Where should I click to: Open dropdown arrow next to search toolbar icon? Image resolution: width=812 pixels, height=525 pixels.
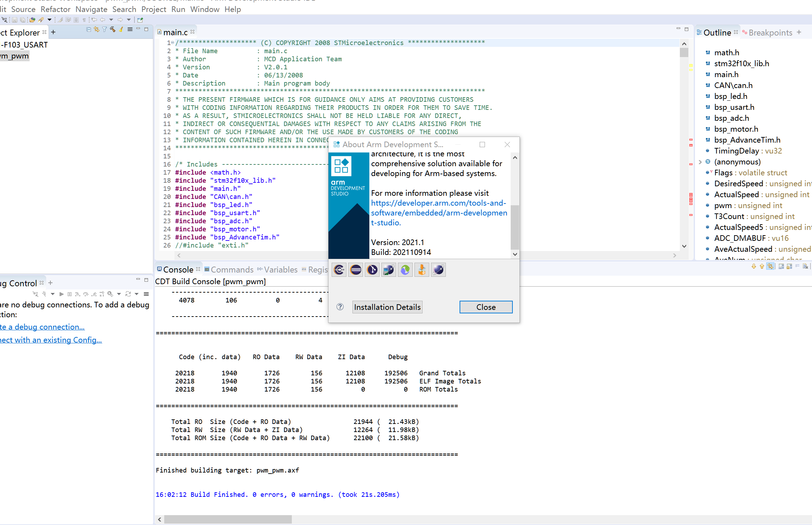tap(49, 20)
